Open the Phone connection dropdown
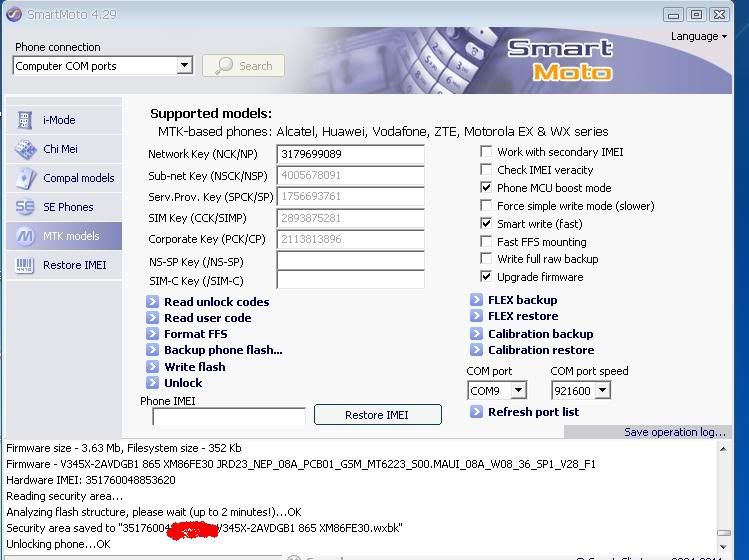749x560 pixels. 184,65
